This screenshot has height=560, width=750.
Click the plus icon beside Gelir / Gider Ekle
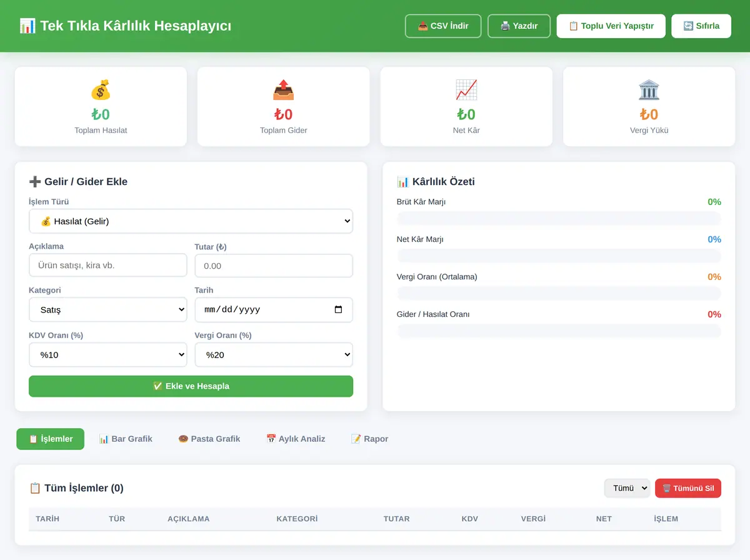[x=35, y=182]
